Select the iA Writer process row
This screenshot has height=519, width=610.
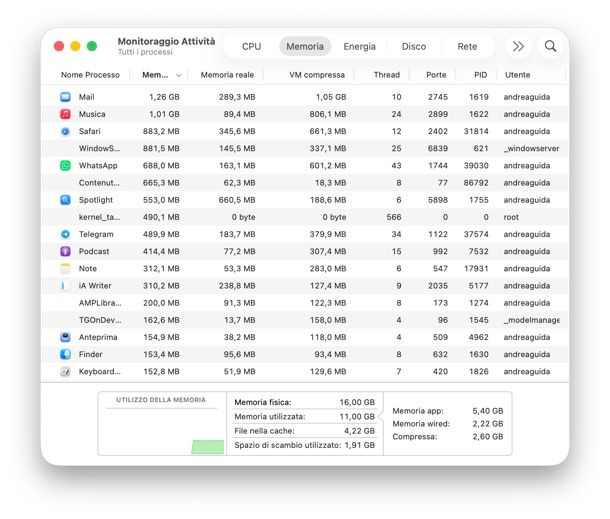(300, 285)
